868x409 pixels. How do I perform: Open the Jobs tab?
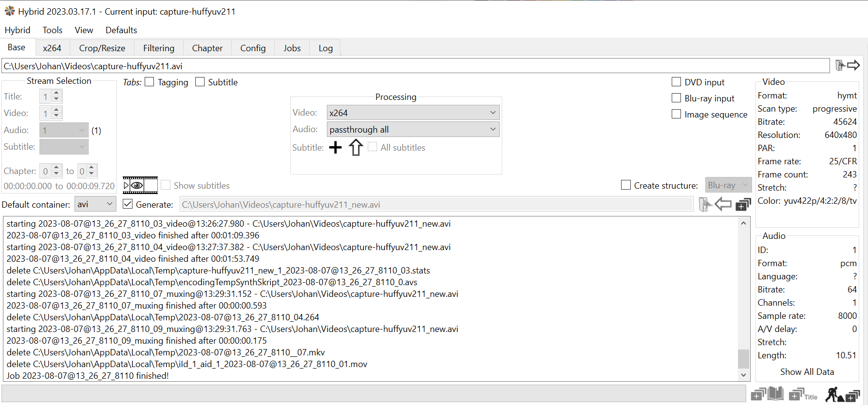tap(292, 48)
